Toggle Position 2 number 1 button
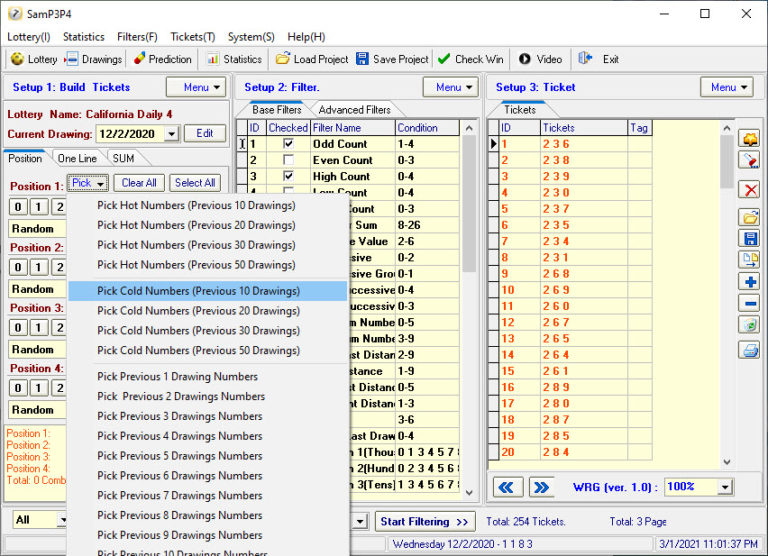The image size is (768, 556). [39, 267]
